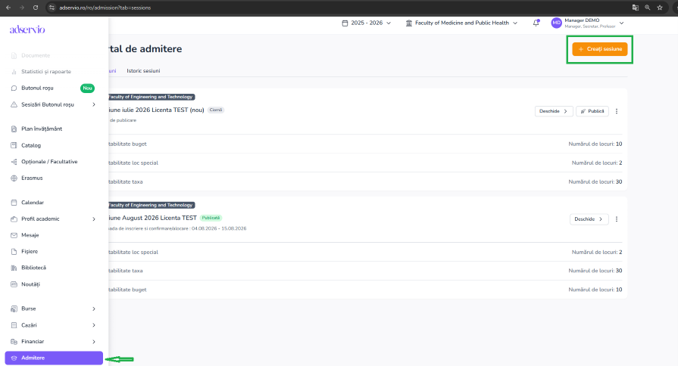
Task: Open Calendar from the sidebar
Action: pos(32,202)
